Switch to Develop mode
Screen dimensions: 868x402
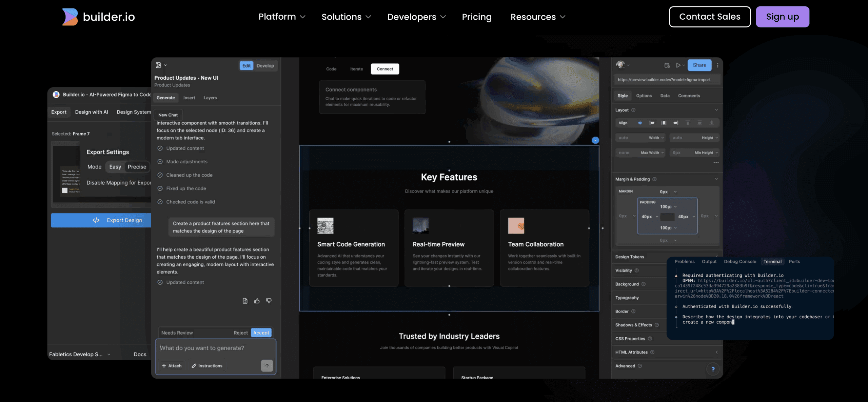(x=265, y=66)
